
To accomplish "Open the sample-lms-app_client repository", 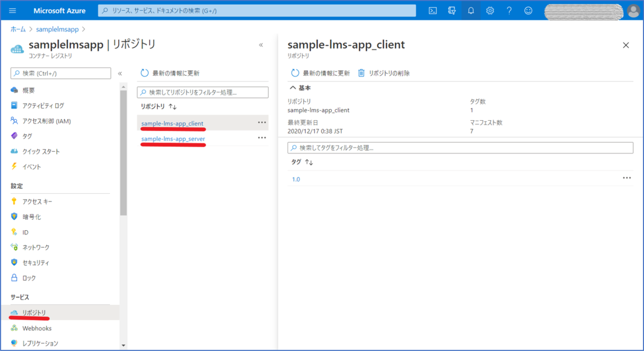I will pyautogui.click(x=172, y=123).
